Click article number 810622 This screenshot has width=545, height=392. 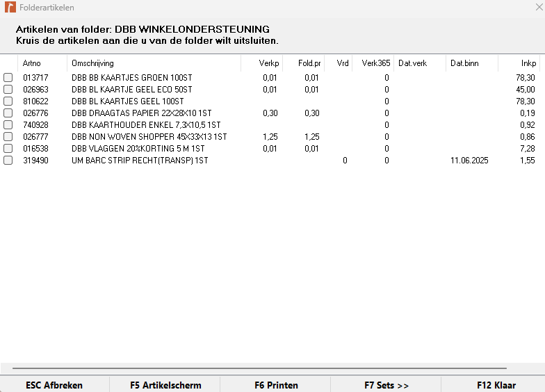point(35,101)
